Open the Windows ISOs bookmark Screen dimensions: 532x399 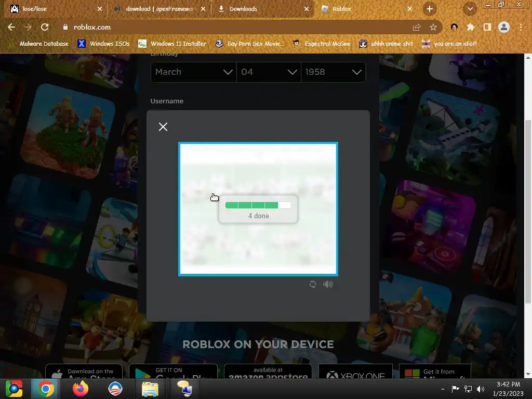[104, 44]
